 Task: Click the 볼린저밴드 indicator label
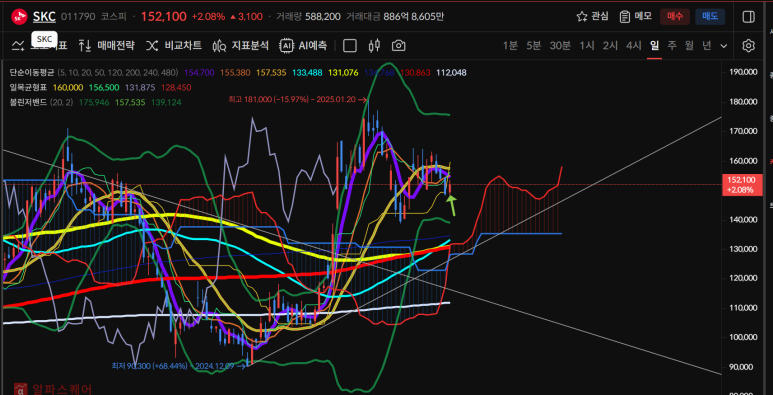(28, 103)
